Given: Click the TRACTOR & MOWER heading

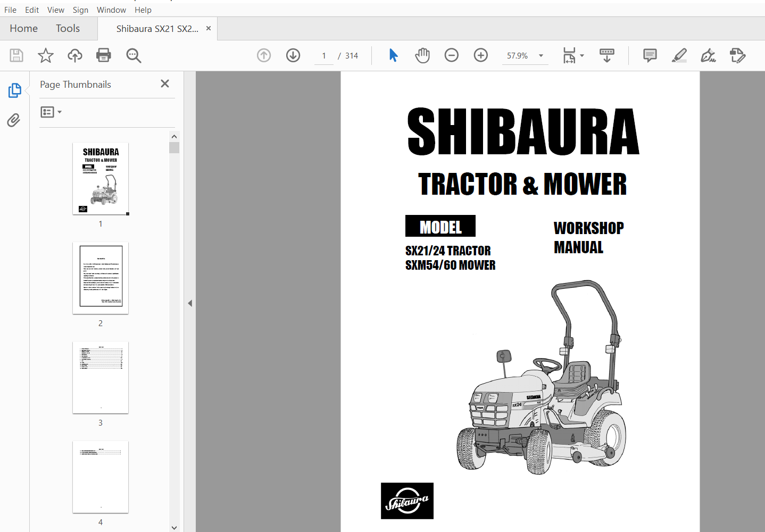Looking at the screenshot, I should point(522,184).
